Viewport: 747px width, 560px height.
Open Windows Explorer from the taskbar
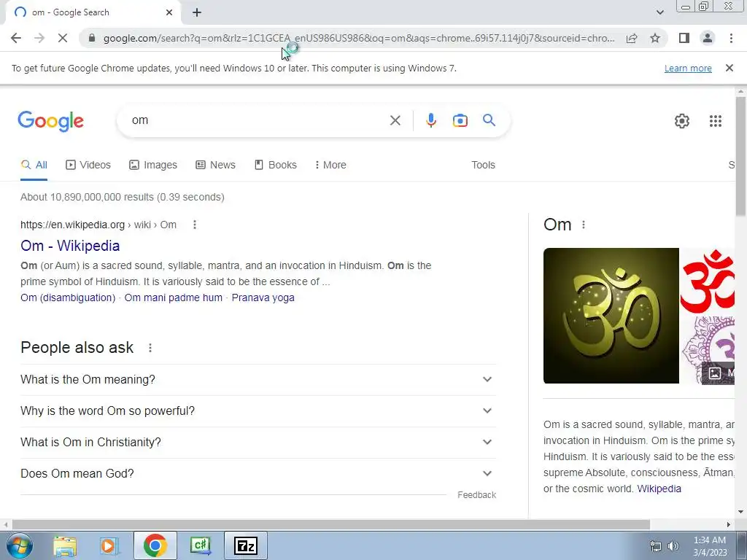pos(65,545)
